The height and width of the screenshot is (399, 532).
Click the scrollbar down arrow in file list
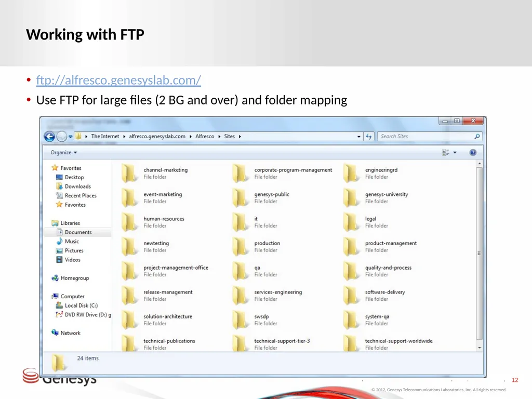480,348
